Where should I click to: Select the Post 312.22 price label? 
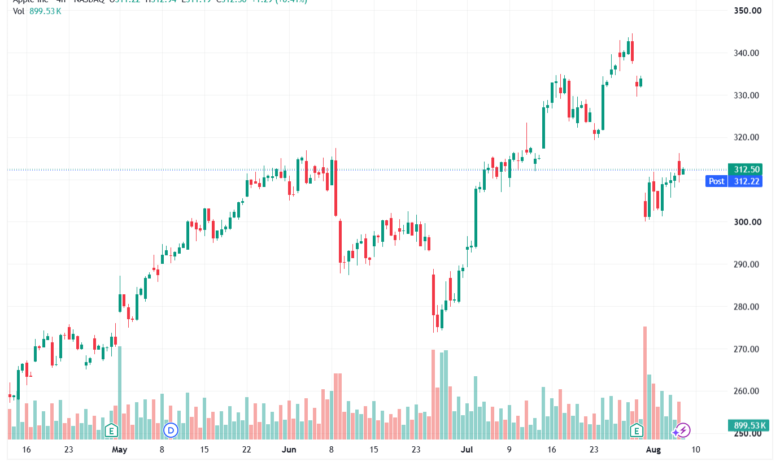point(733,181)
